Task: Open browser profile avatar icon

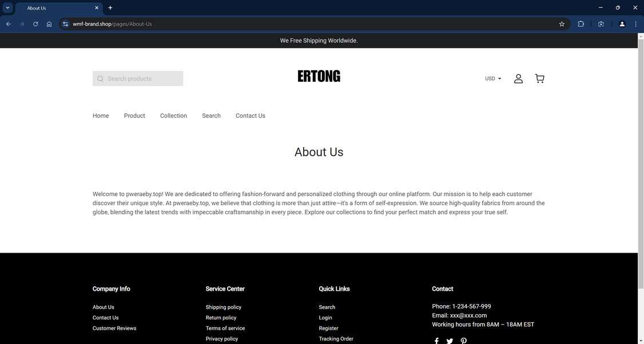Action: tap(622, 24)
